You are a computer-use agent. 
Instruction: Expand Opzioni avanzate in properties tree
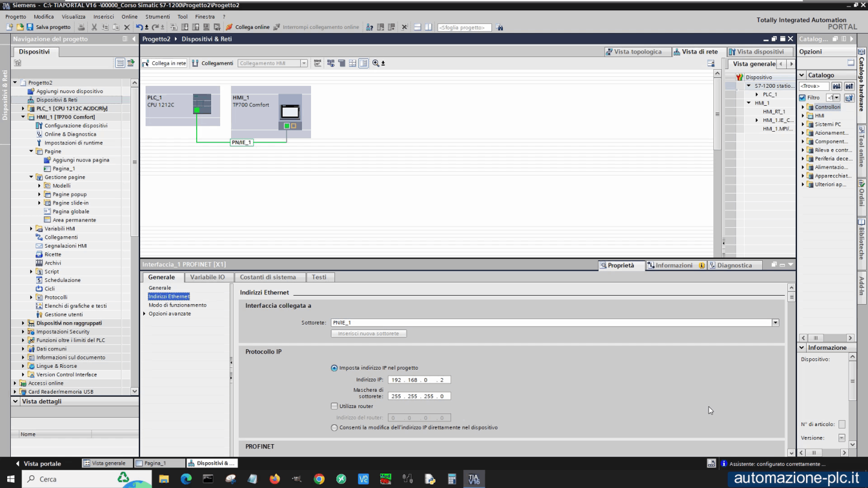[144, 314]
